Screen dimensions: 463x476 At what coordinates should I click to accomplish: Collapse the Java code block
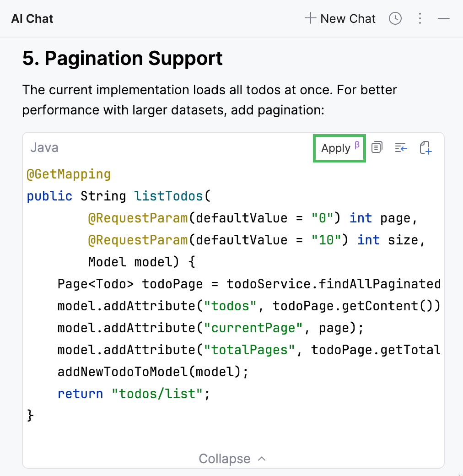coord(232,459)
